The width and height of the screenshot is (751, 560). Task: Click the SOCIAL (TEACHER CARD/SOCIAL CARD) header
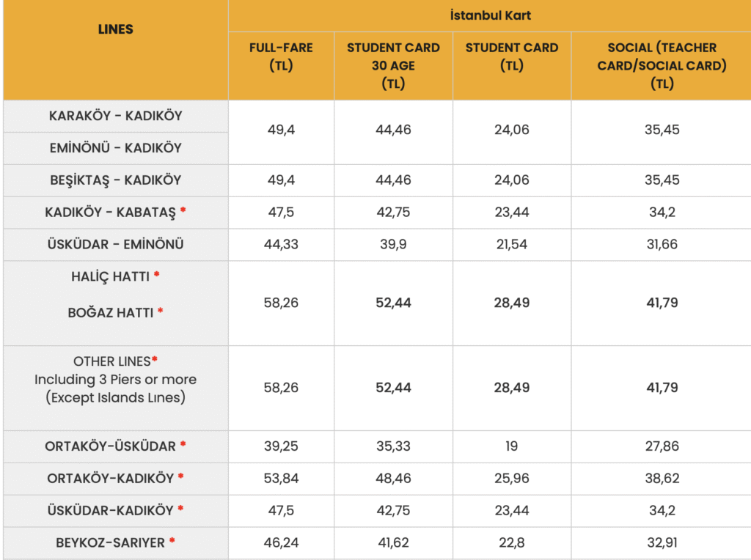click(662, 65)
